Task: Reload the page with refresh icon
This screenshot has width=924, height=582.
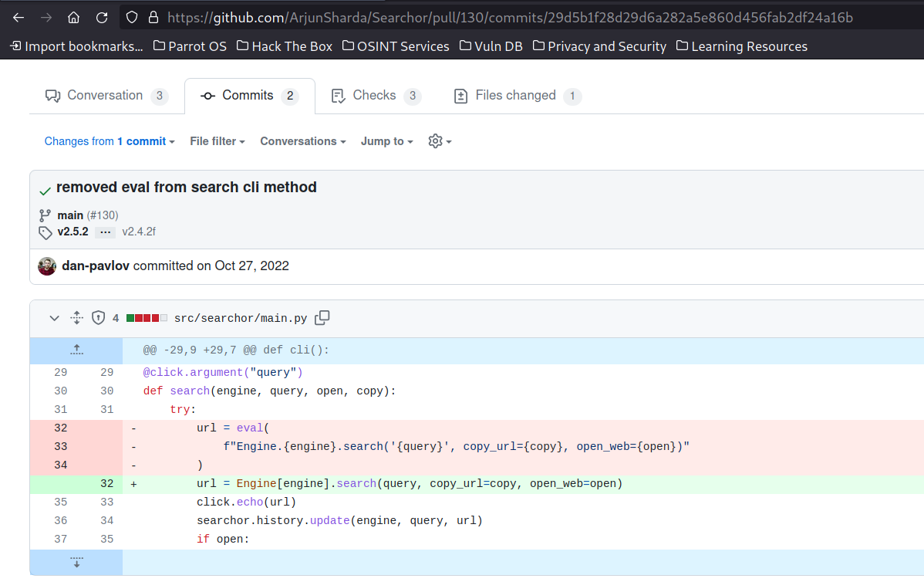Action: [x=102, y=18]
